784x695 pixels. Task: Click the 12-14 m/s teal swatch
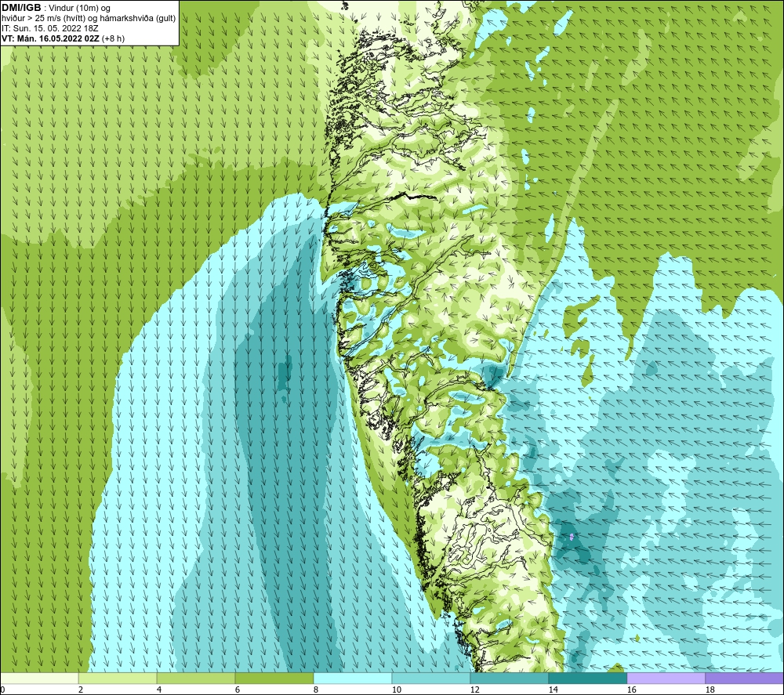tap(510, 678)
